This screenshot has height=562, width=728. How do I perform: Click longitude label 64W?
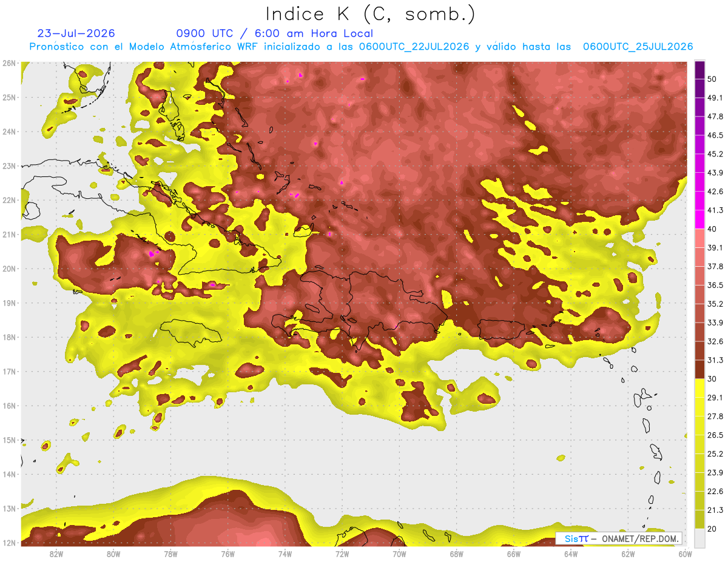click(x=571, y=554)
